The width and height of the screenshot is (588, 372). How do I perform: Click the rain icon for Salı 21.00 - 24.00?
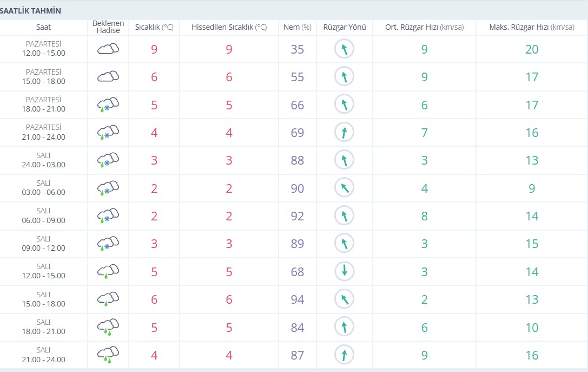pyautogui.click(x=108, y=355)
